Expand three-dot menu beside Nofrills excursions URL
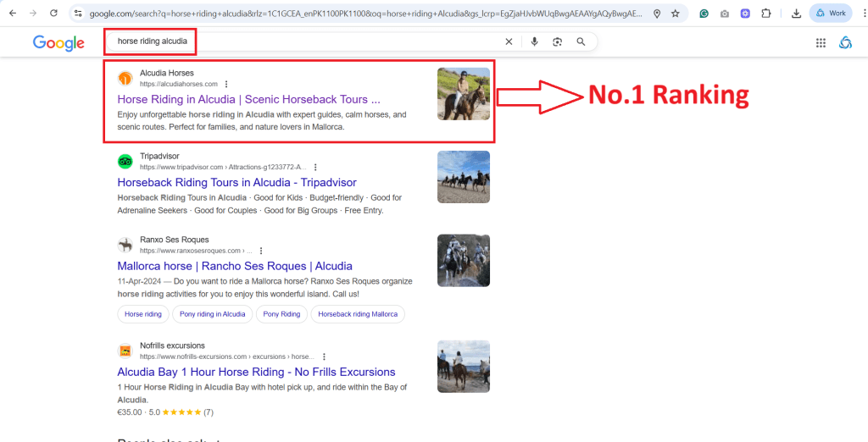 (324, 356)
